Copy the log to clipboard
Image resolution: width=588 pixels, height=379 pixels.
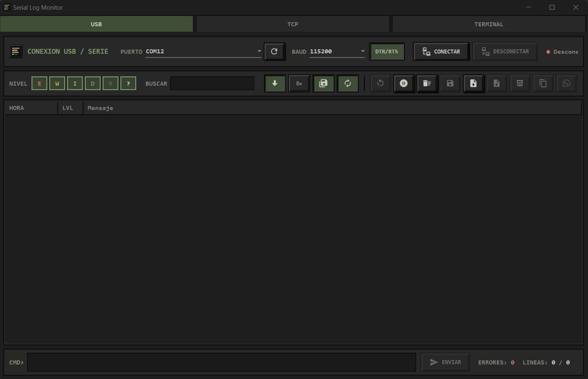(543, 84)
